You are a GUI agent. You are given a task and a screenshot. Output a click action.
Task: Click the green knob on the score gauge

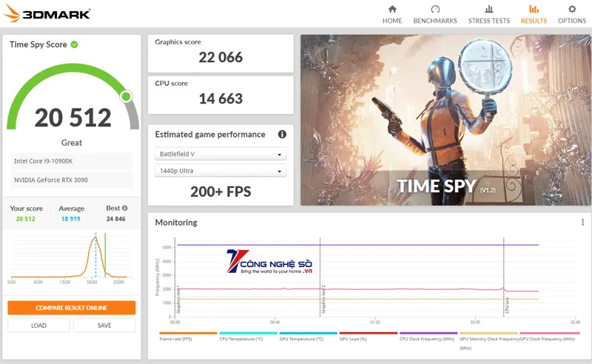(x=126, y=96)
